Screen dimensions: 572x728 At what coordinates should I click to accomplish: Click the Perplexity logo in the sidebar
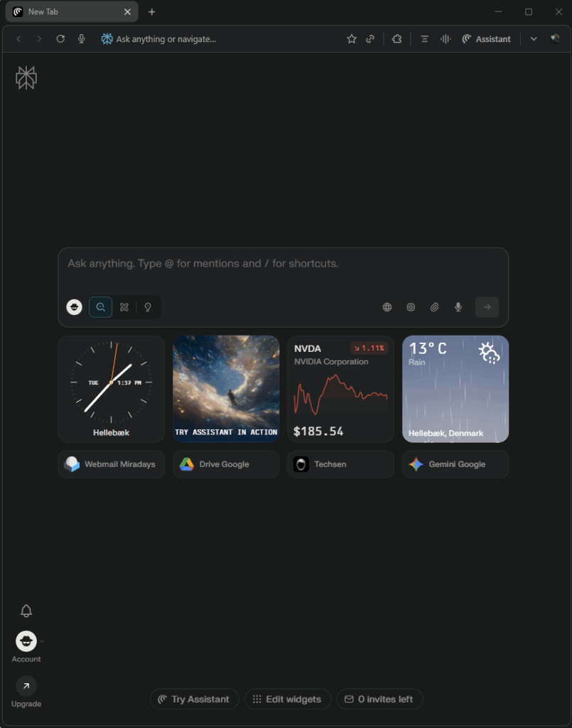[26, 77]
